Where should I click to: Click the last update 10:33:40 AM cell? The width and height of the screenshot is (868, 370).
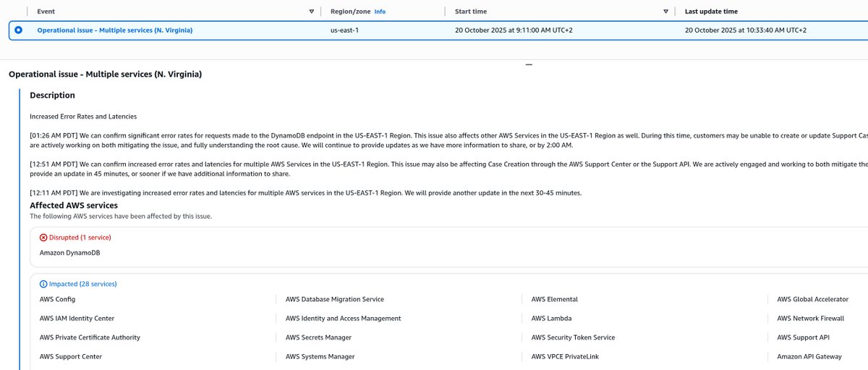(x=746, y=30)
